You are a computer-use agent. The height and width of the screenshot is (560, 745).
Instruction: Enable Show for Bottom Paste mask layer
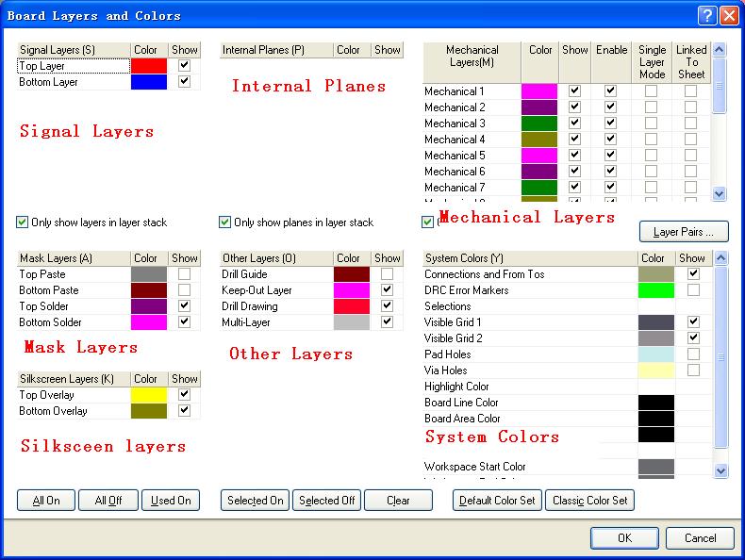pos(184,290)
